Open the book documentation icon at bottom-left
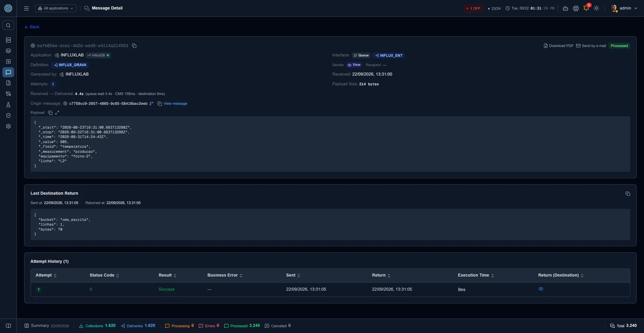Image resolution: width=644 pixels, height=333 pixels. click(x=8, y=326)
